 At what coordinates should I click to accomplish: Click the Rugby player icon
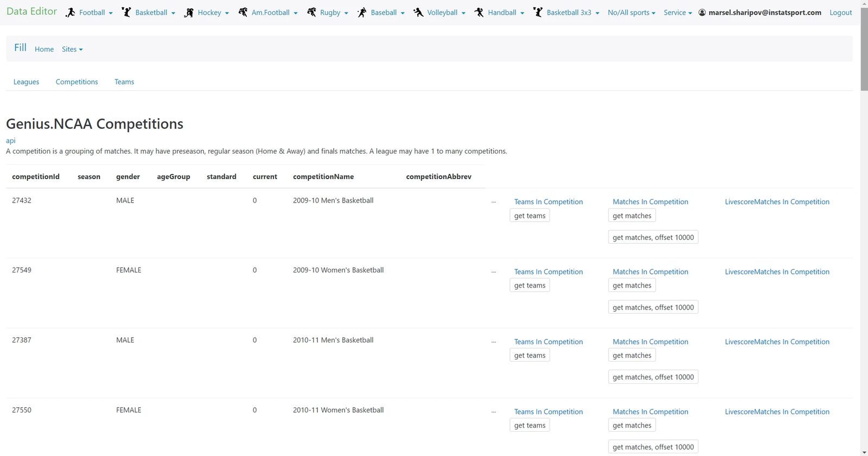pos(311,12)
